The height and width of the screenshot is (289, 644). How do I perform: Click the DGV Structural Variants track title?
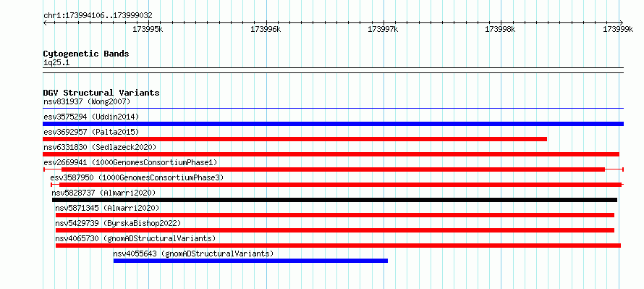point(101,93)
